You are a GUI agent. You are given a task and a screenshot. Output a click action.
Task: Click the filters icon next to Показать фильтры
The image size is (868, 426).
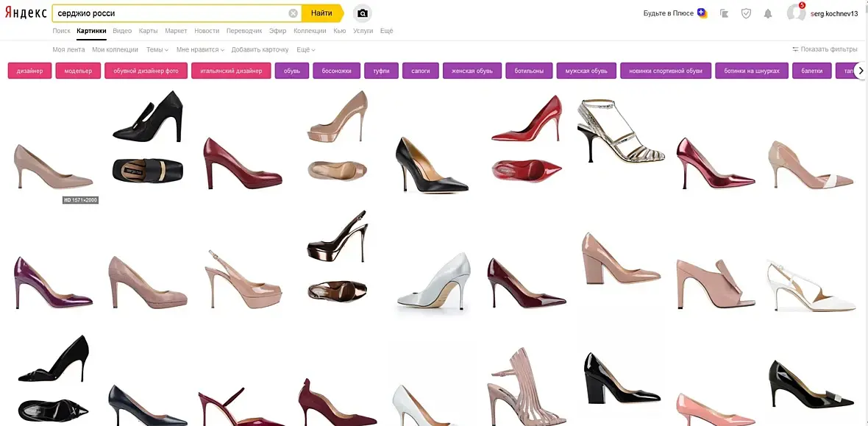point(795,49)
